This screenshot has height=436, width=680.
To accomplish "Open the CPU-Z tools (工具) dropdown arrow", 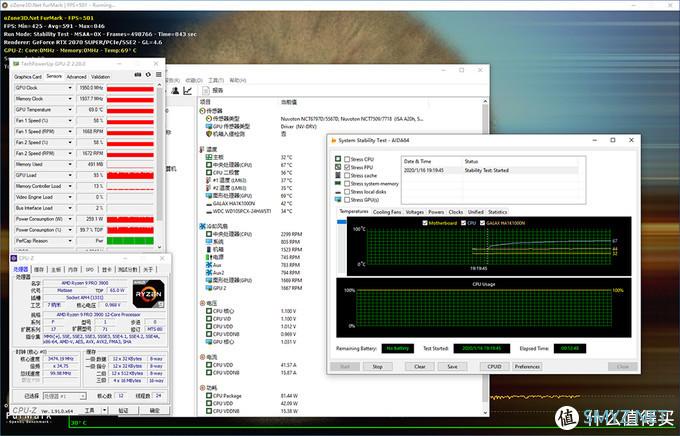I will click(x=104, y=410).
